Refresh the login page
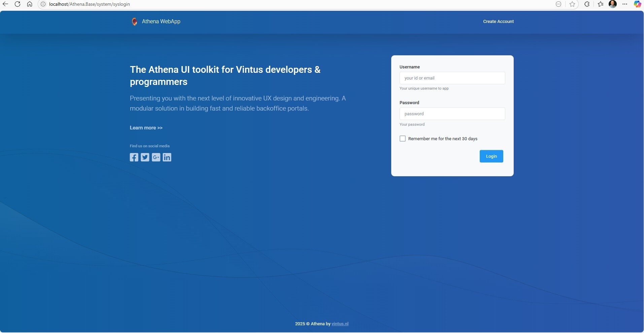Viewport: 644px width, 333px height. click(18, 4)
